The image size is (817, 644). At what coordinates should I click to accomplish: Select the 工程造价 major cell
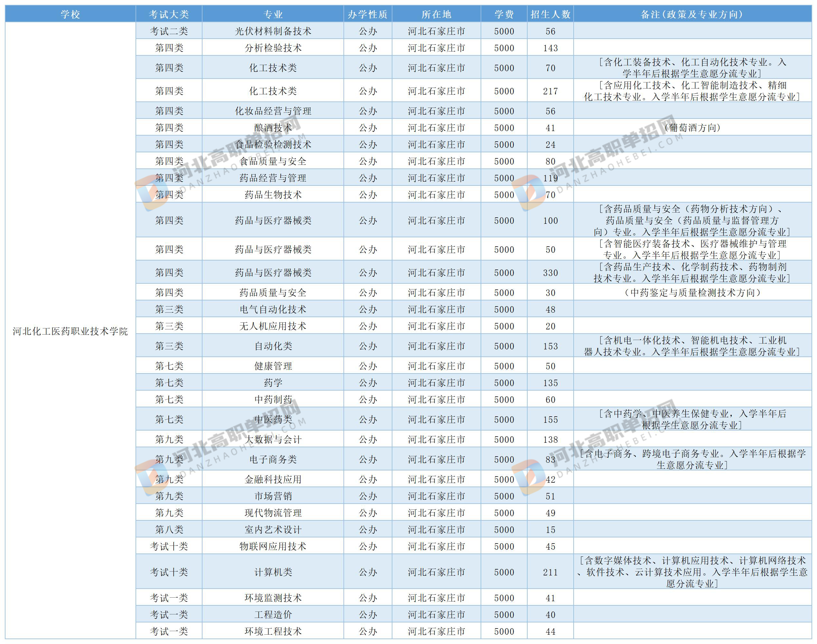click(x=273, y=614)
